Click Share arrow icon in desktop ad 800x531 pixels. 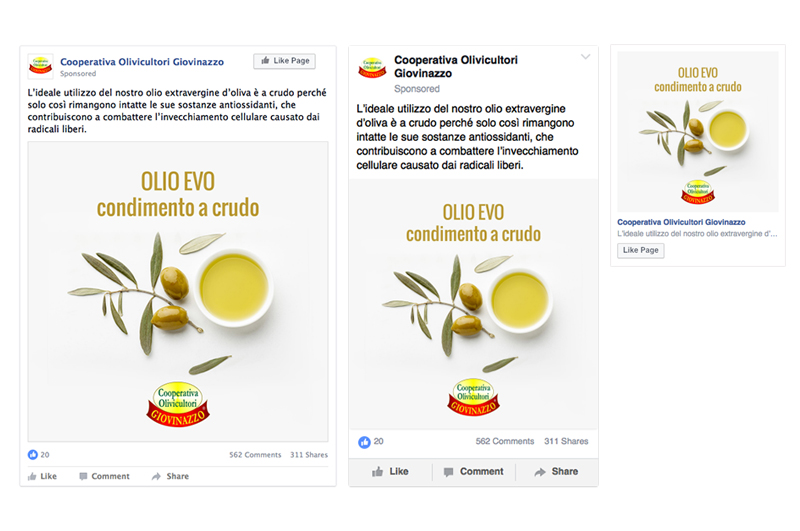[156, 476]
